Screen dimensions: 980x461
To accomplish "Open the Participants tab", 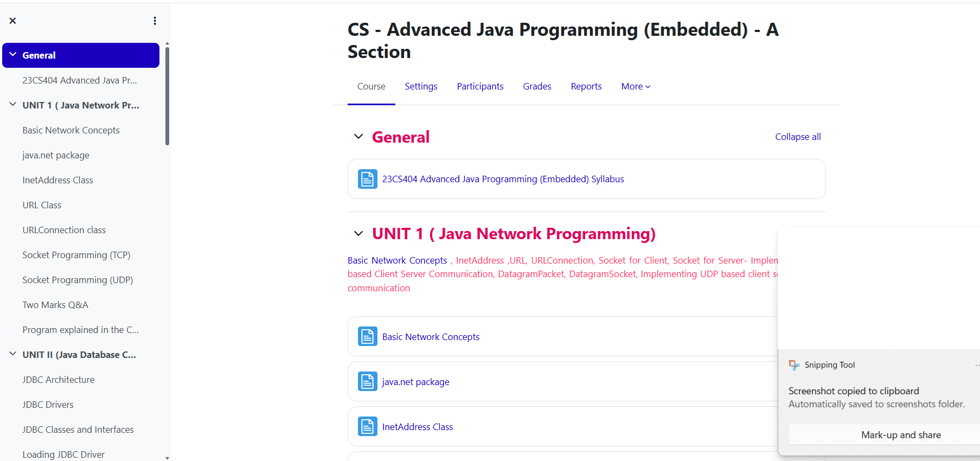I will coord(480,86).
